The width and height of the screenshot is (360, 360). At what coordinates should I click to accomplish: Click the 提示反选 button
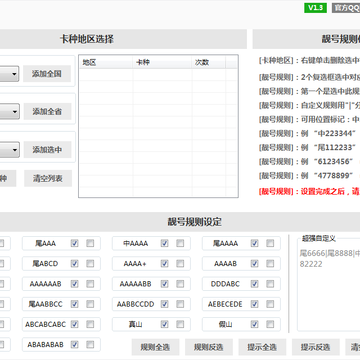click(x=316, y=347)
